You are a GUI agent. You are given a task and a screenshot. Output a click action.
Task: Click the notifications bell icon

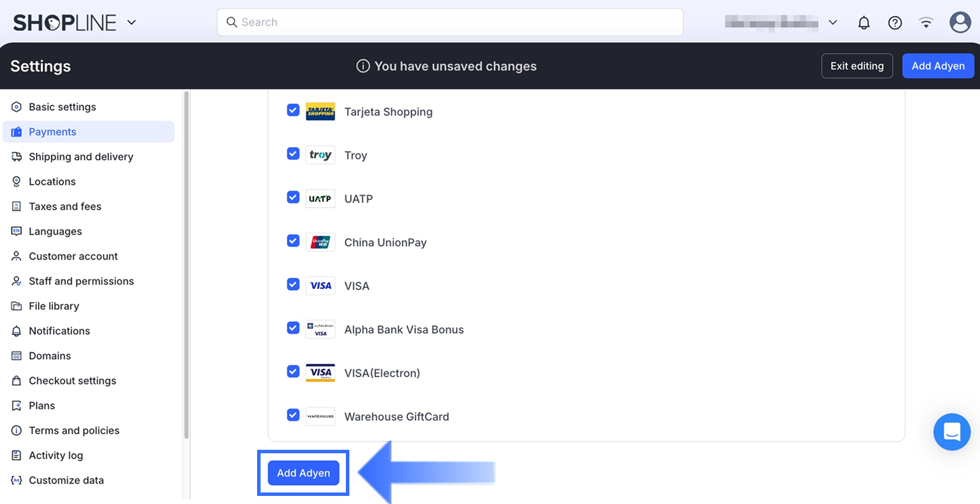pyautogui.click(x=864, y=22)
